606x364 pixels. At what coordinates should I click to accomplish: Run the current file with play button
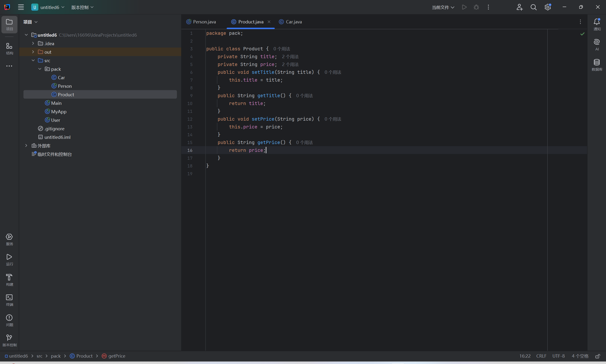[x=464, y=7]
